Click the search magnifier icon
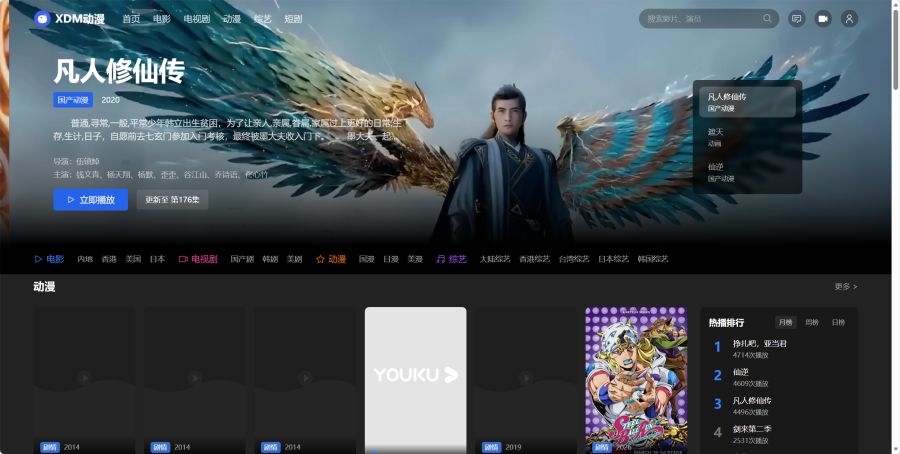Screen dimensions: 900x454 pyautogui.click(x=767, y=18)
